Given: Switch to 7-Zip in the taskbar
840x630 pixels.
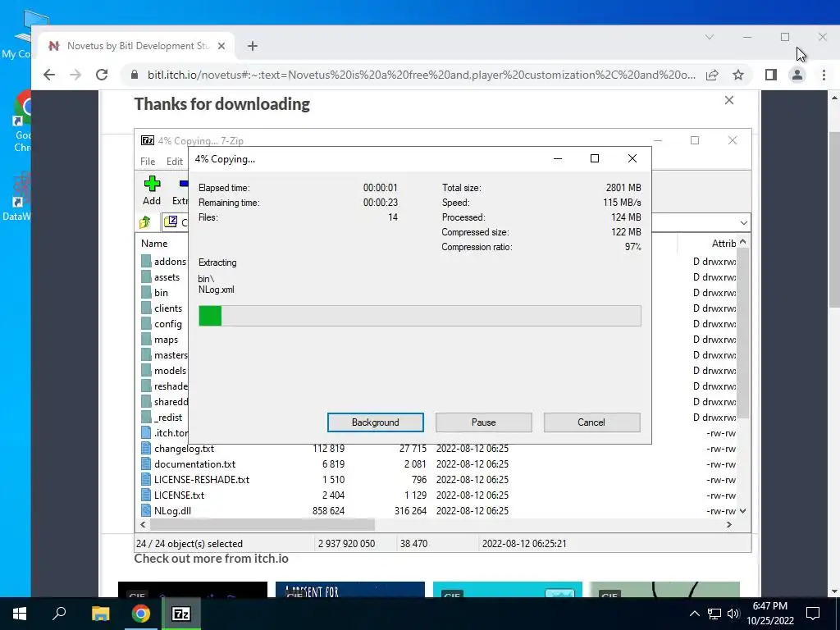Looking at the screenshot, I should pos(180,614).
